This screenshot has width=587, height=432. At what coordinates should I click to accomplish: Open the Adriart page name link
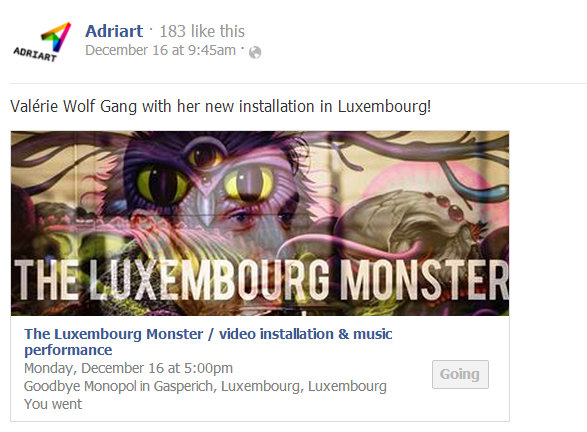114,31
